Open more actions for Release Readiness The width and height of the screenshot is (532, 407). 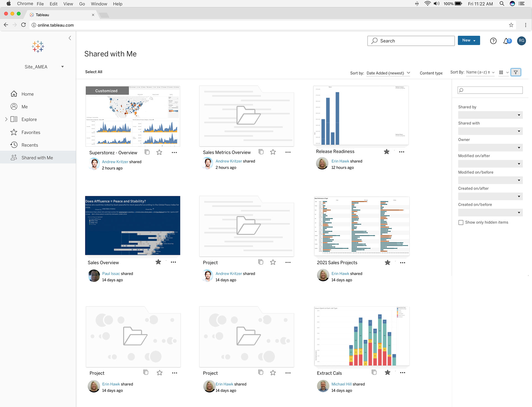[x=401, y=152]
